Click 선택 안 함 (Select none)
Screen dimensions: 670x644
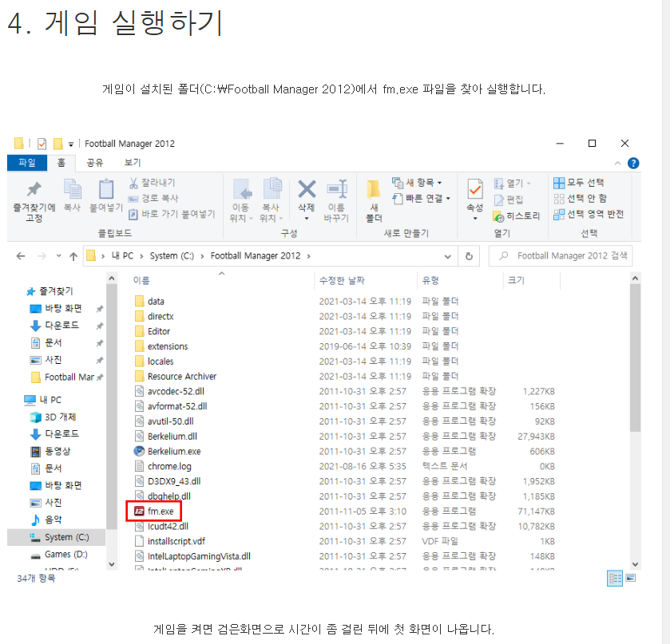tap(580, 199)
